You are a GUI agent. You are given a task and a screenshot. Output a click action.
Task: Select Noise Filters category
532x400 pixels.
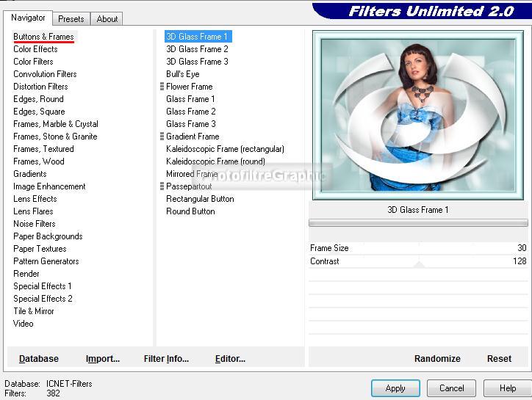(x=35, y=224)
